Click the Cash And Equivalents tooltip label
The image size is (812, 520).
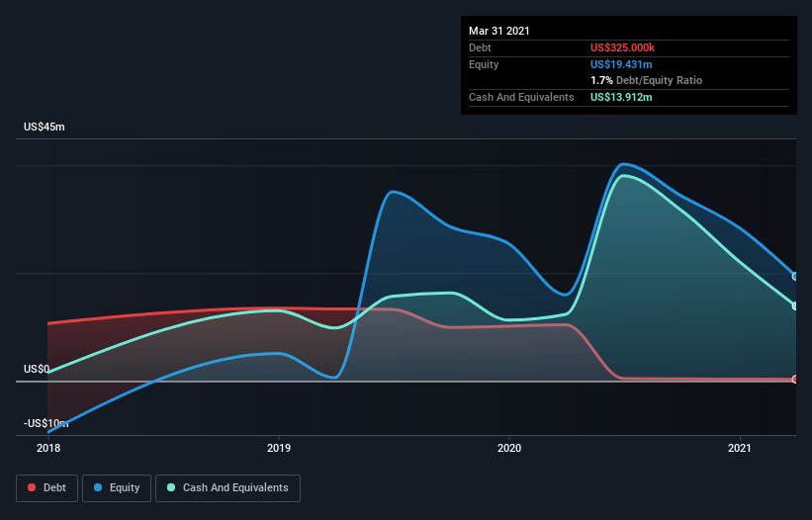521,97
